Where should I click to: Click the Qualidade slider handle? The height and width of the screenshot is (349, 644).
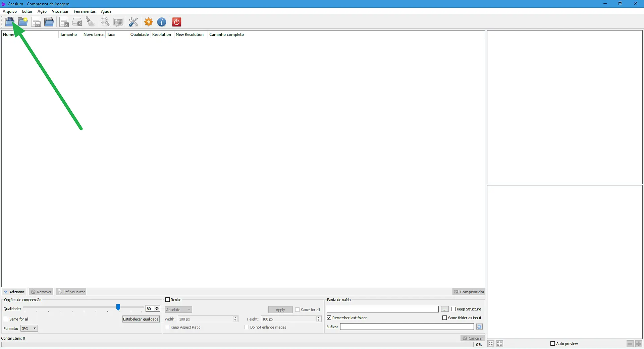point(118,307)
